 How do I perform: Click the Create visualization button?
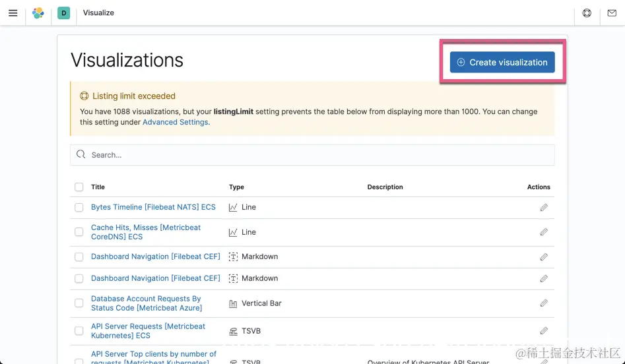(502, 62)
